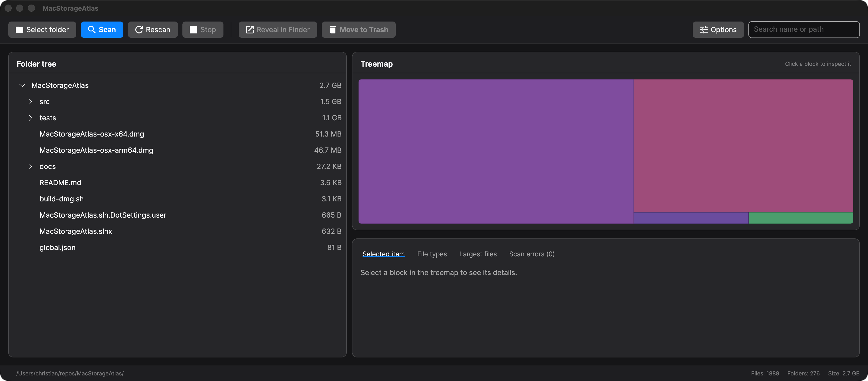This screenshot has height=381, width=868.
Task: Select the tests folder name
Action: [x=48, y=118]
